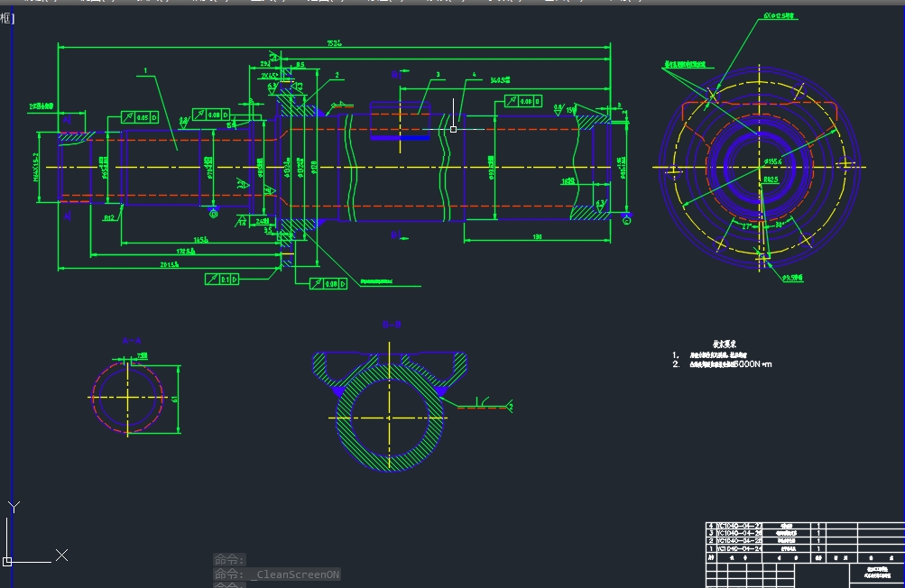Pick title block cell YC1040-04-27

click(739, 526)
